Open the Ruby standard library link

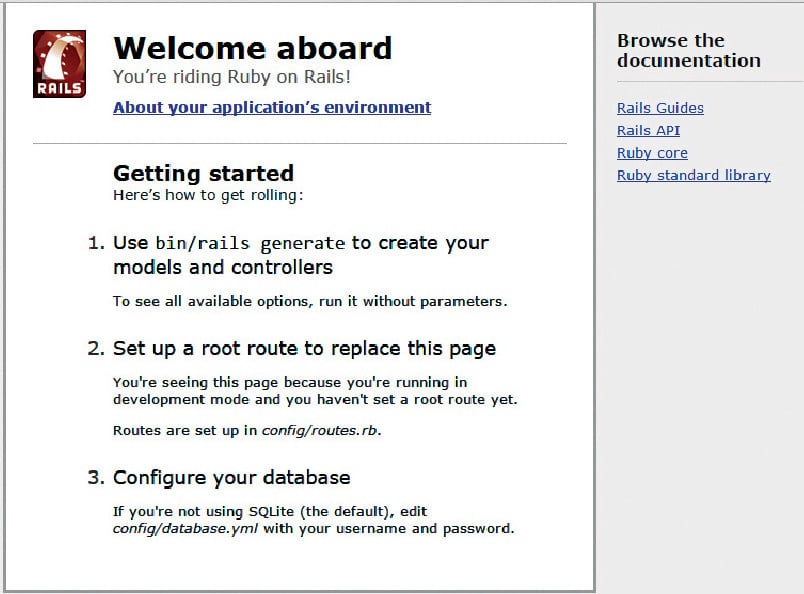693,175
